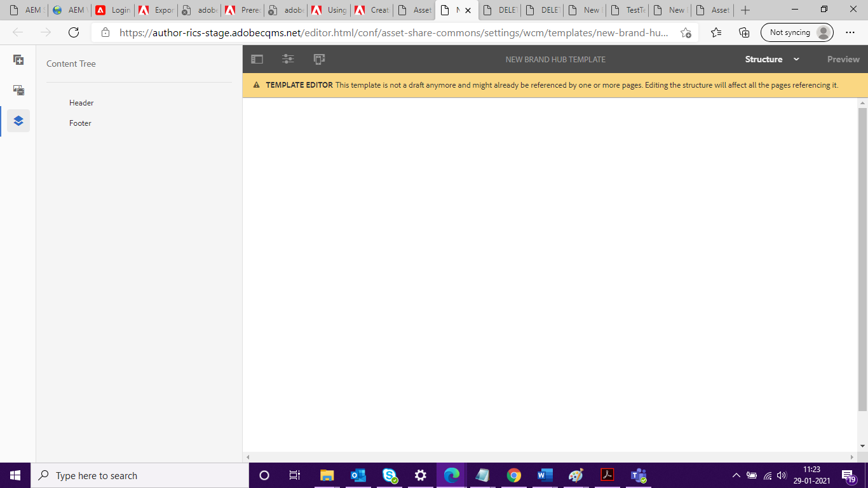Launch Google Chrome from the taskbar

coord(513,475)
